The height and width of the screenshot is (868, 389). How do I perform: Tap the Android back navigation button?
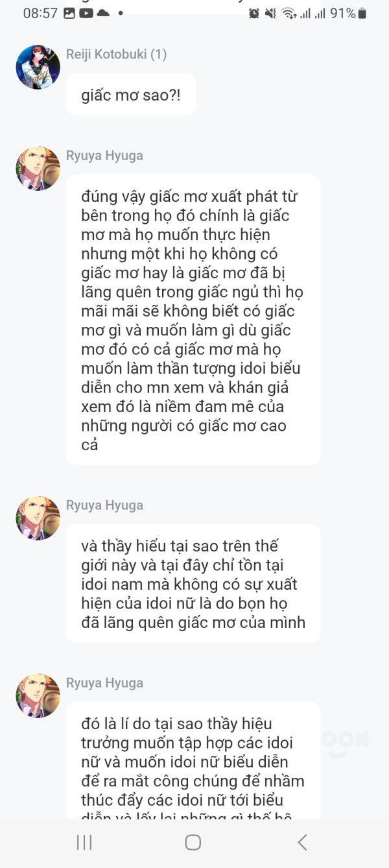pyautogui.click(x=302, y=842)
